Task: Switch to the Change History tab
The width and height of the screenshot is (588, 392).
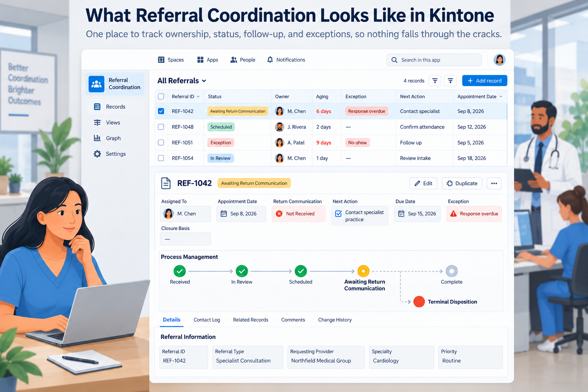Action: coord(335,320)
